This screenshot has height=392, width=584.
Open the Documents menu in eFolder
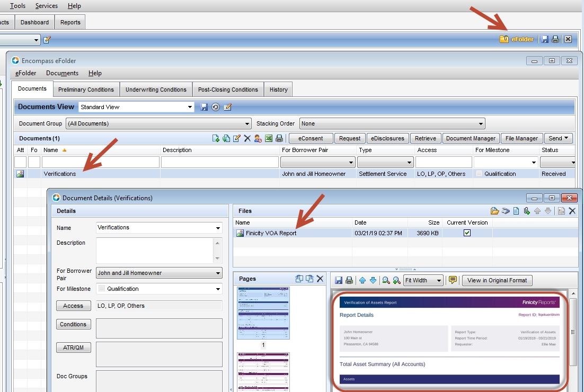(x=62, y=73)
